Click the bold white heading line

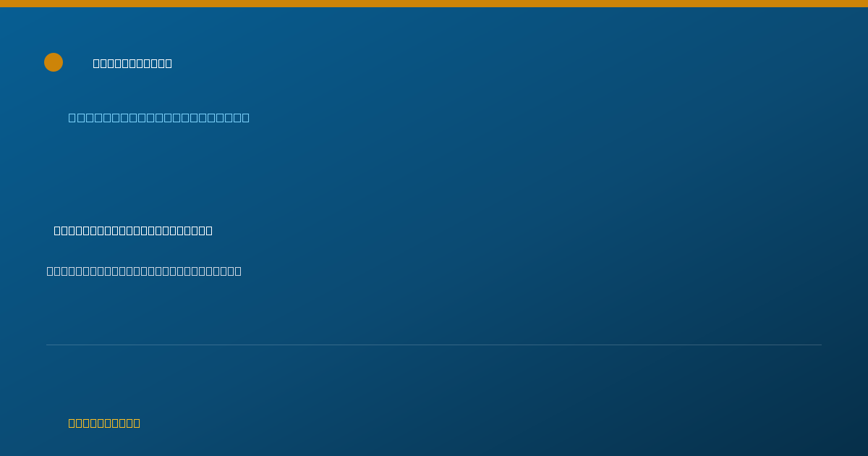coord(133,230)
